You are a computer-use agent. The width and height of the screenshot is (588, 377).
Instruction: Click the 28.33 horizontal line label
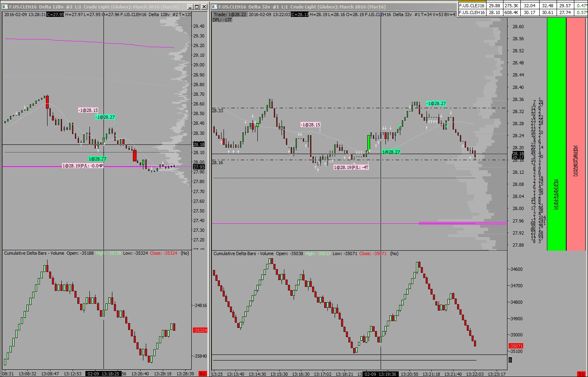click(x=217, y=111)
